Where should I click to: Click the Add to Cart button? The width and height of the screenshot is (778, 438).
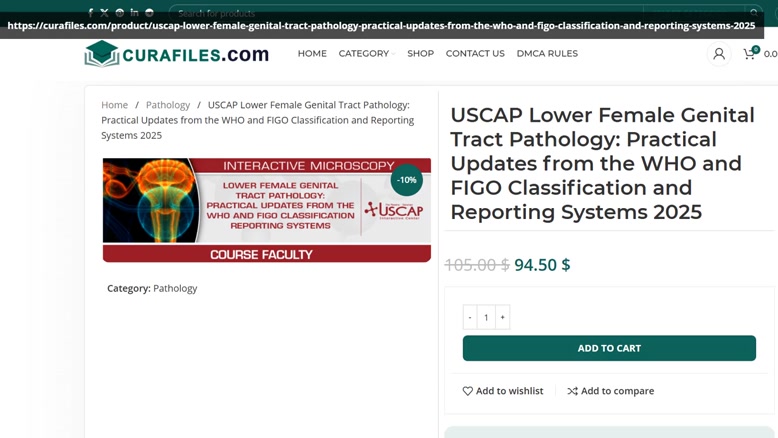click(609, 348)
